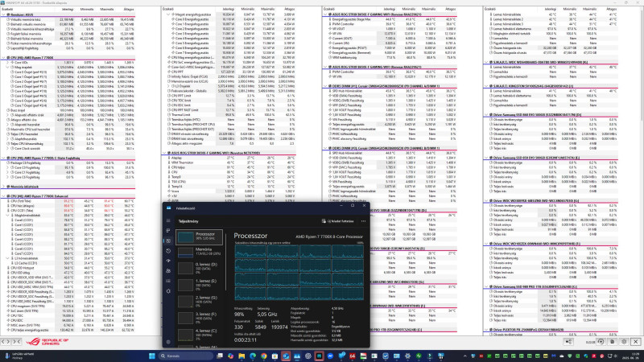Select Memória item in performance list

[200, 253]
